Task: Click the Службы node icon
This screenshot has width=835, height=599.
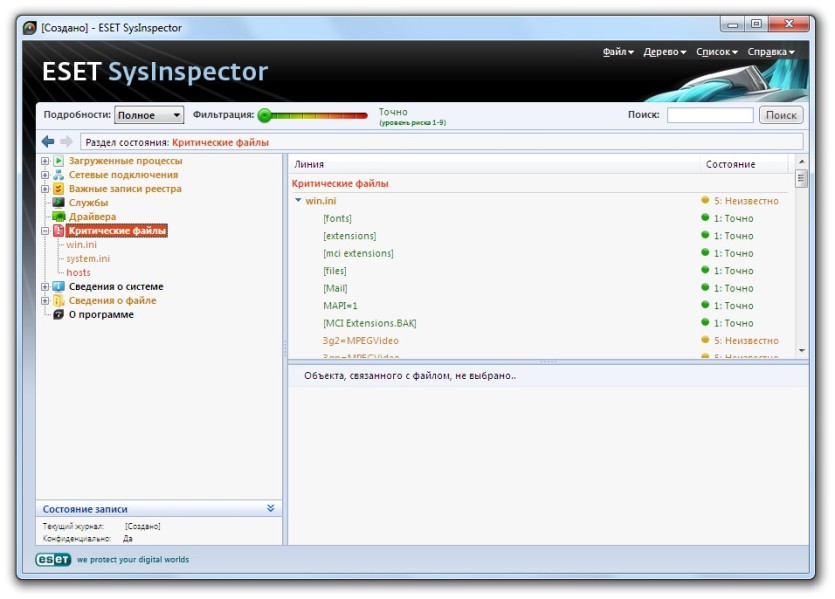Action: click(x=59, y=202)
